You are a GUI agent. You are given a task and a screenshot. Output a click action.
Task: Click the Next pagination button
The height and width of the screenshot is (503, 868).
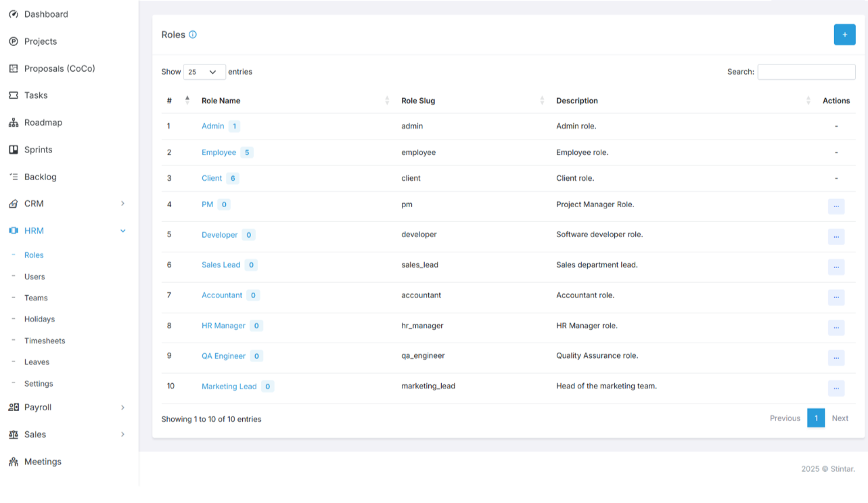[840, 418]
